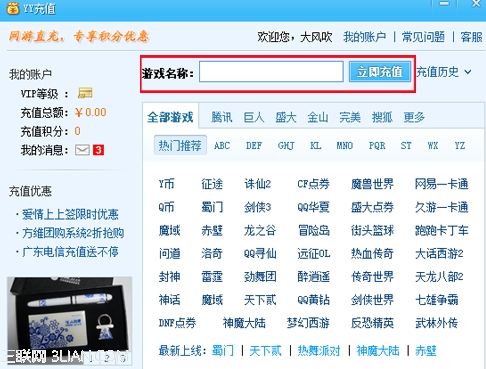Open 常见问题 link

(x=423, y=37)
